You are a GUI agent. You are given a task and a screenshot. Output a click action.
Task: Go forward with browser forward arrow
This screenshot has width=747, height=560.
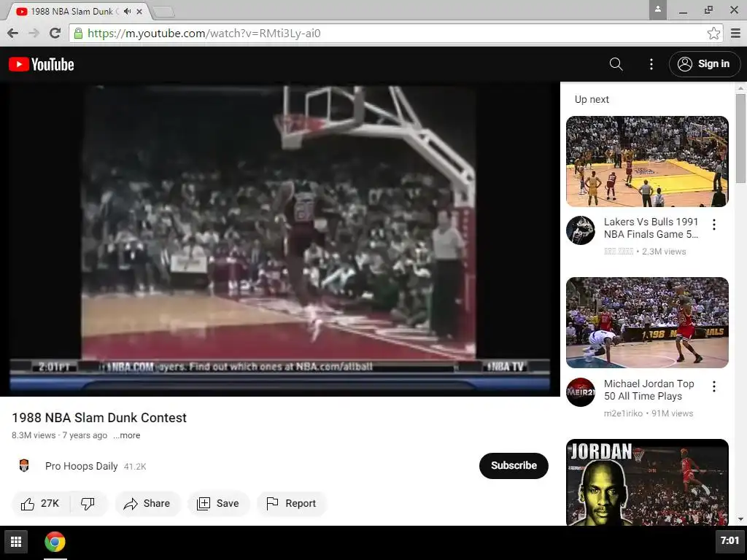point(34,33)
